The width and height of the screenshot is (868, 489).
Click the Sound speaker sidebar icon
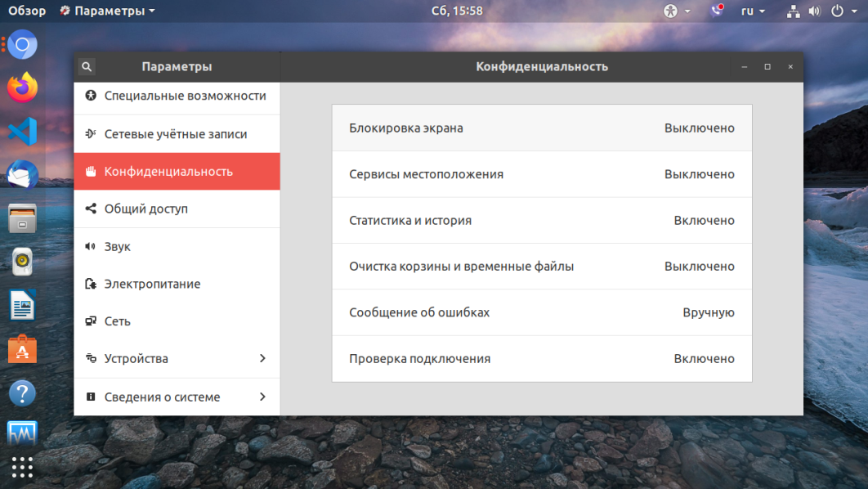click(x=91, y=246)
